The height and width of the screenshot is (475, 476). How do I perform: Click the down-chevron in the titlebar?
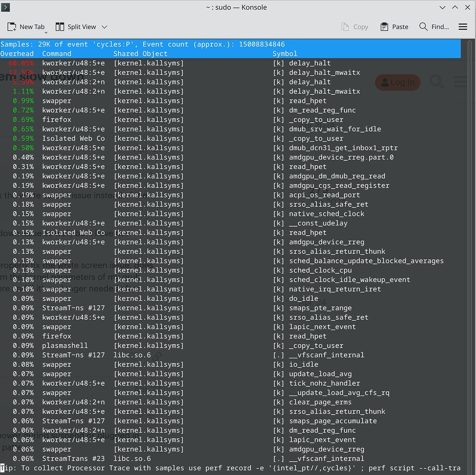[443, 7]
